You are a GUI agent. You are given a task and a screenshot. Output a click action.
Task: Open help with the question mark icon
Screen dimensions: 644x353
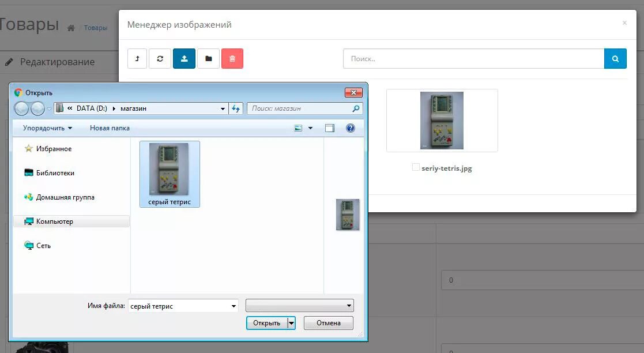tap(351, 128)
